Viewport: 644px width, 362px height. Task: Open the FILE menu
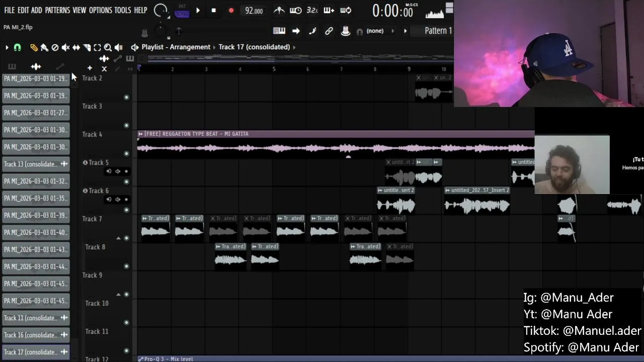coord(9,10)
